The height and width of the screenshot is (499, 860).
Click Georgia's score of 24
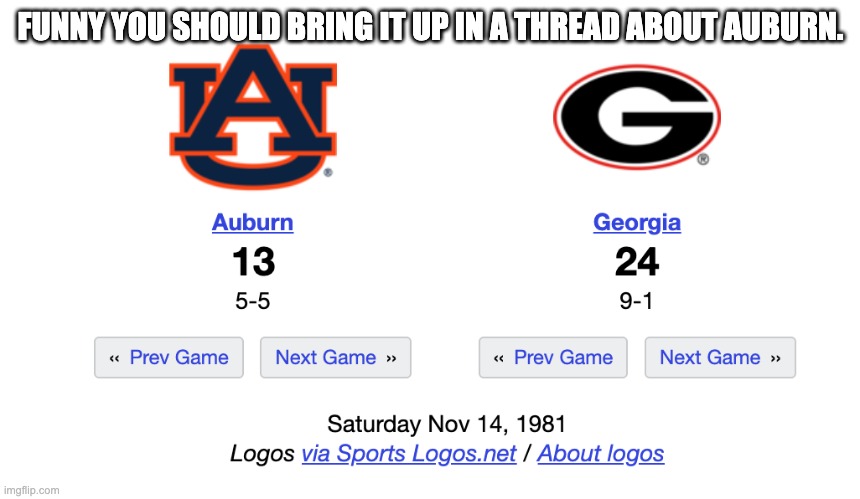637,262
